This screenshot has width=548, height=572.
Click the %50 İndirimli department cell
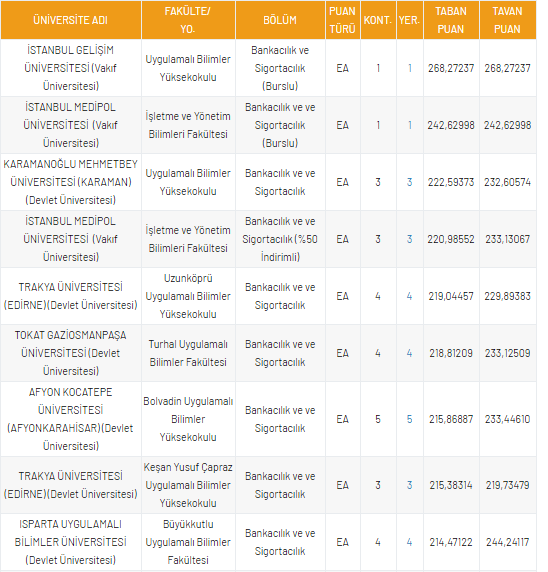pos(280,239)
